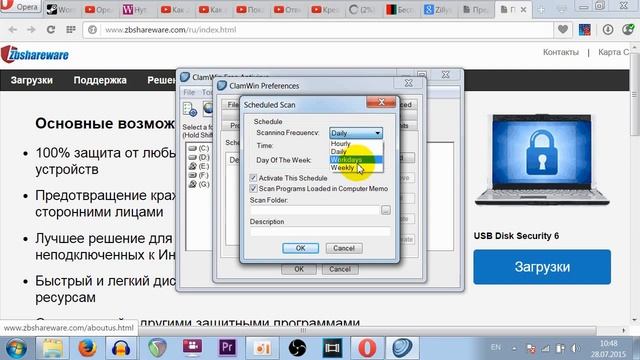
Task: Select drive (G:) in ClamWin list
Action: [x=199, y=184]
